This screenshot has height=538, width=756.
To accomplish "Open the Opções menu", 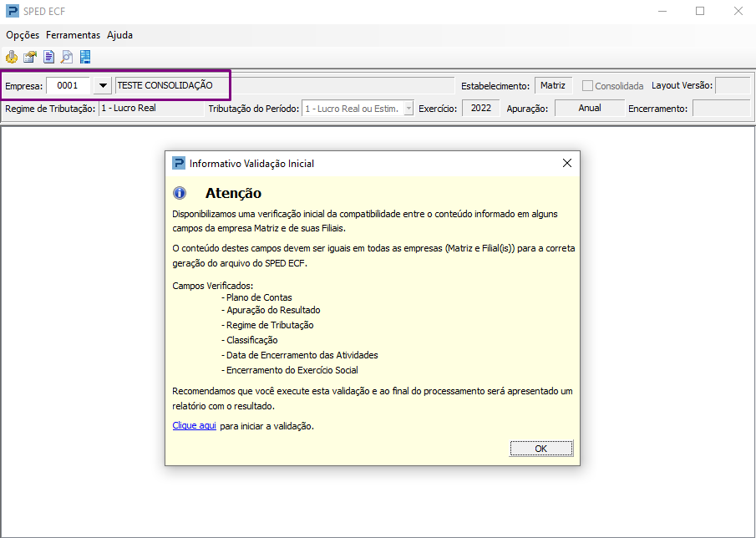I will pyautogui.click(x=23, y=35).
